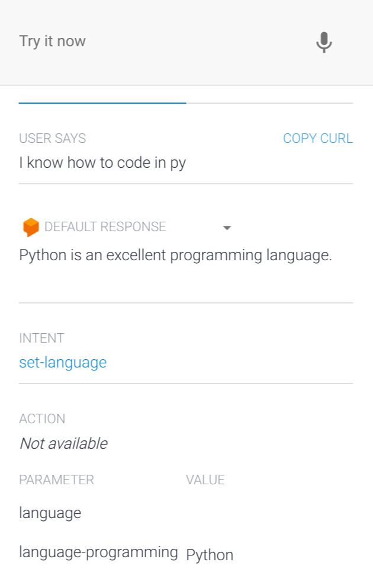Click the orange Dialogflow response icon
This screenshot has height=588, width=373.
pyautogui.click(x=31, y=227)
